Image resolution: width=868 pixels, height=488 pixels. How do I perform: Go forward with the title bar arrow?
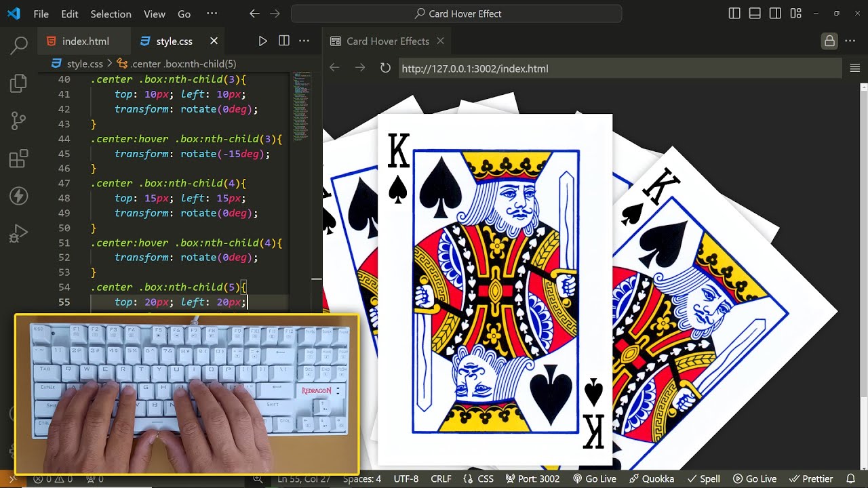tap(275, 14)
